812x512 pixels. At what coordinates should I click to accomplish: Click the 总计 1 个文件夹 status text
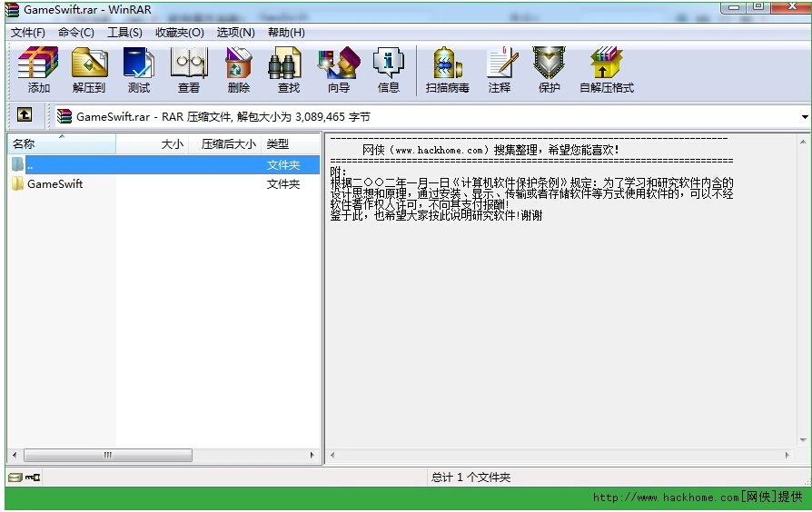coord(470,478)
